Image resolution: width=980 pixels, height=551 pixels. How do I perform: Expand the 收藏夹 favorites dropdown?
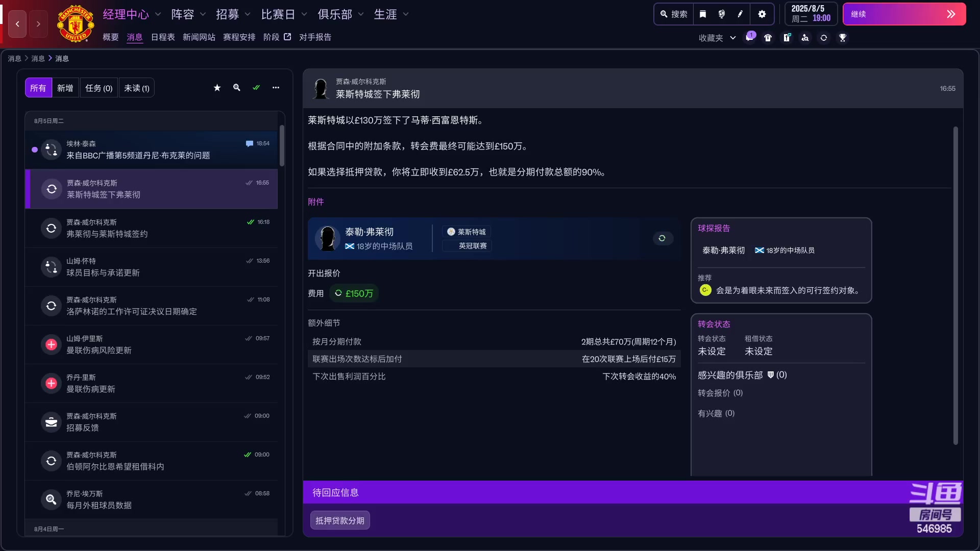pyautogui.click(x=733, y=38)
